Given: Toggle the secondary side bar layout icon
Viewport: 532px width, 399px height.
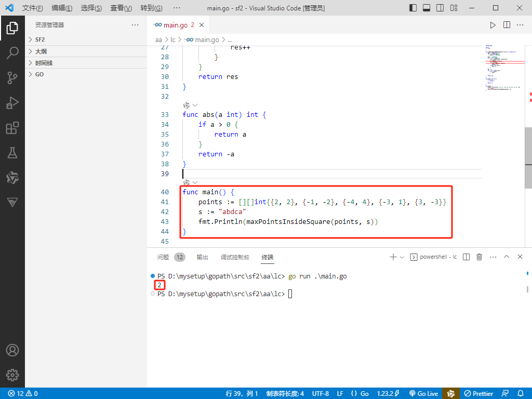Looking at the screenshot, I should (x=440, y=8).
